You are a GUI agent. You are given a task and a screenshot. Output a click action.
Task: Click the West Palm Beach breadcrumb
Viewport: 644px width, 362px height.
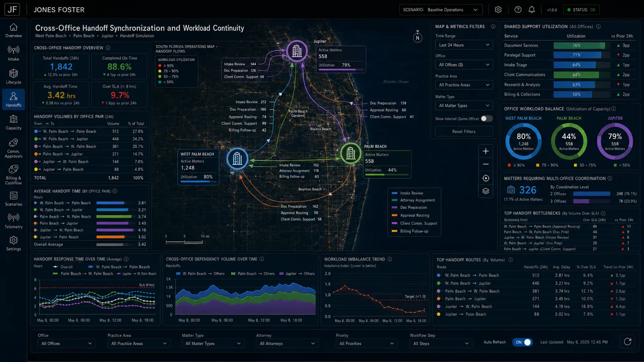(51, 36)
